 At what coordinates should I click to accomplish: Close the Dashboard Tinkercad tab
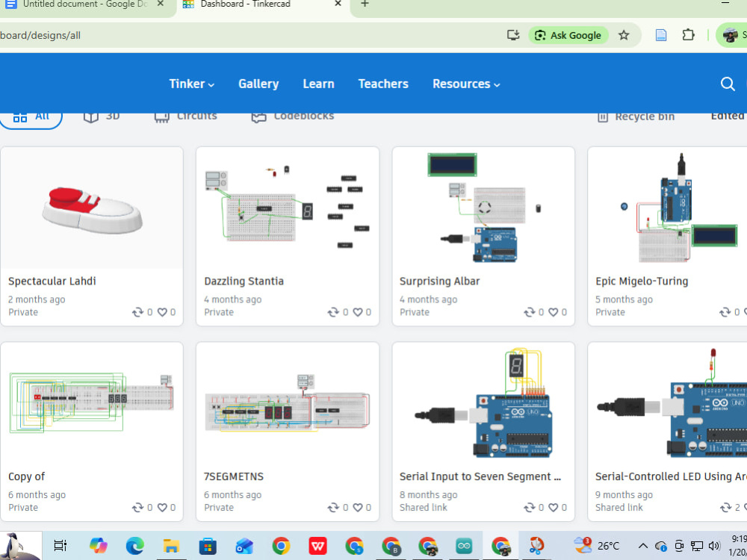(x=338, y=4)
